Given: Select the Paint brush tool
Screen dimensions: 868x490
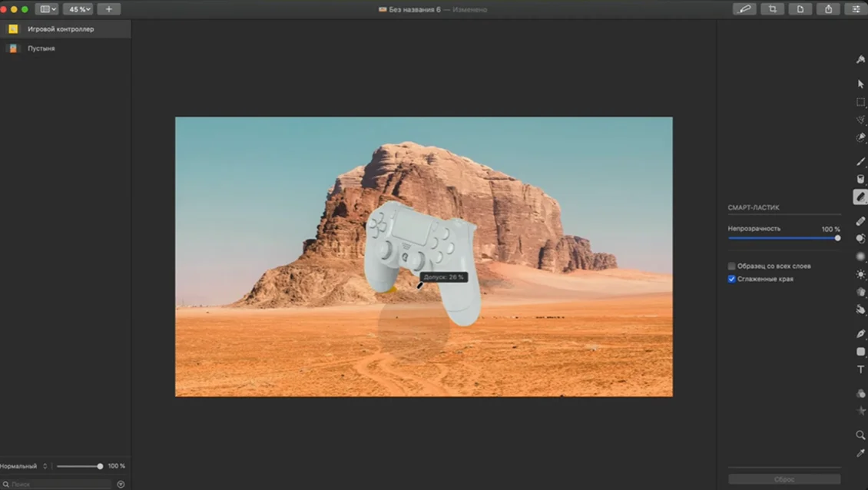Looking at the screenshot, I should tap(860, 161).
